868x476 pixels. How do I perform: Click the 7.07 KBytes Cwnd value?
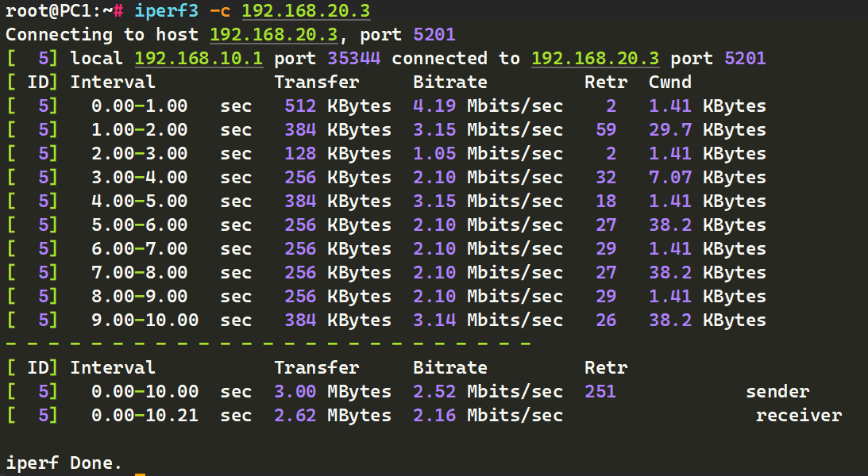(x=708, y=177)
